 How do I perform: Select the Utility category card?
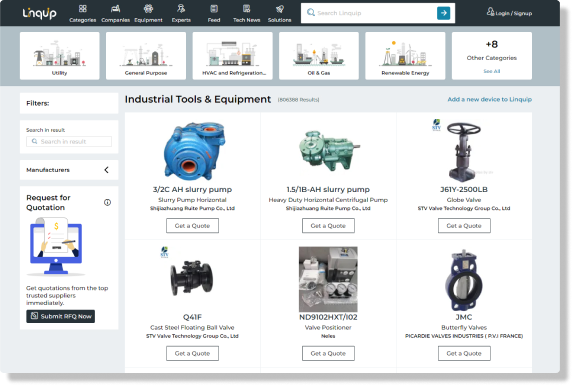tap(59, 55)
